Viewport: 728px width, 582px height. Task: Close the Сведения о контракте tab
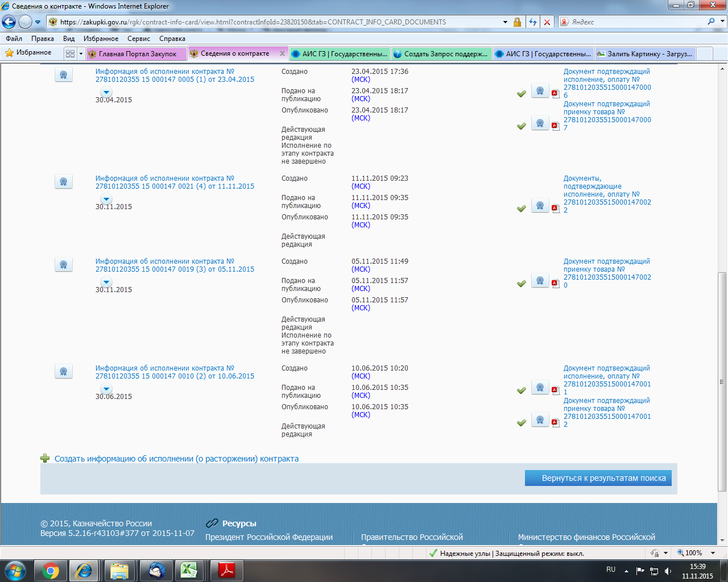282,53
